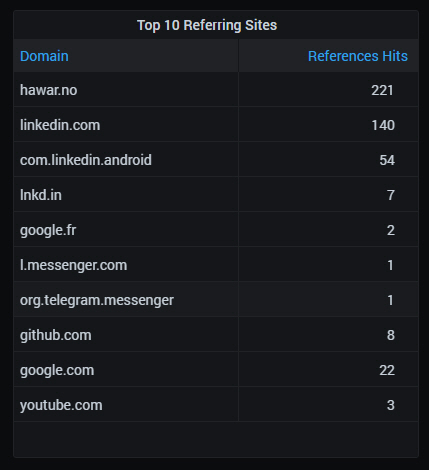Open the Top 10 Referring Sites panel title
The image size is (429, 470).
207,25
